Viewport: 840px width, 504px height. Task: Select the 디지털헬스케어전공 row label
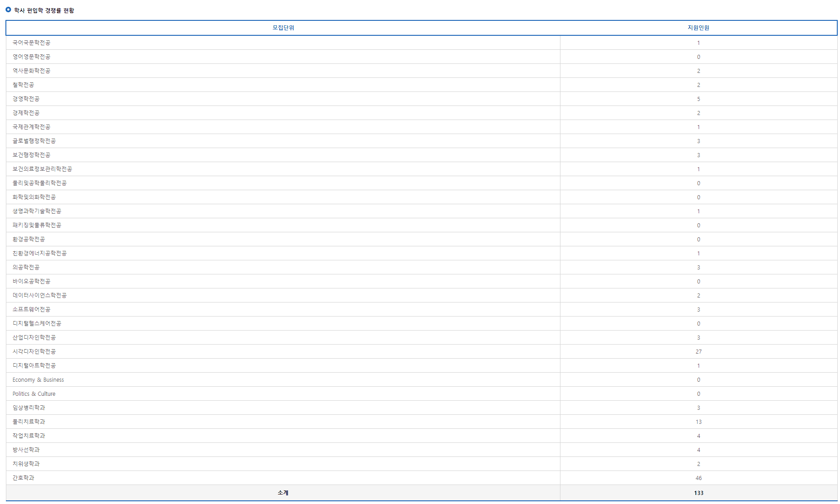(x=37, y=323)
